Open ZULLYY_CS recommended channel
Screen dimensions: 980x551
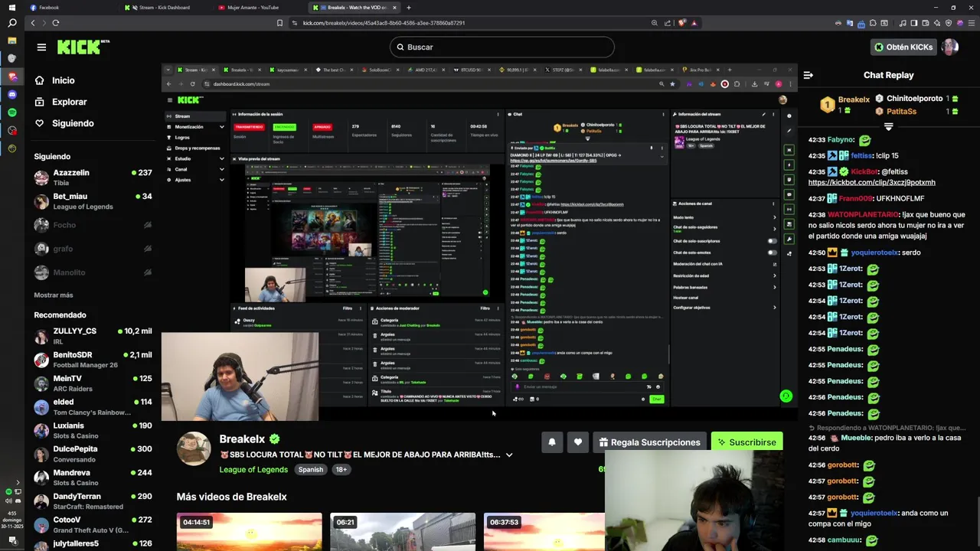[93, 336]
